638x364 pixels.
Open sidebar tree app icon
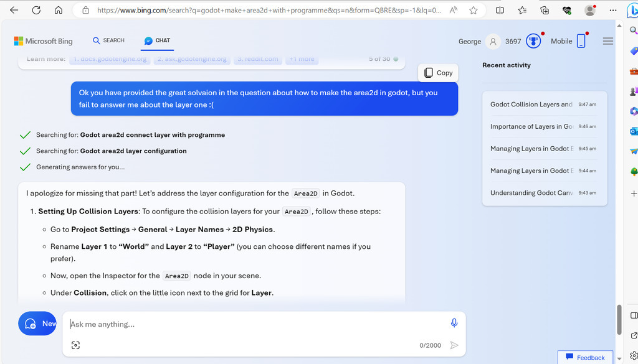(634, 172)
